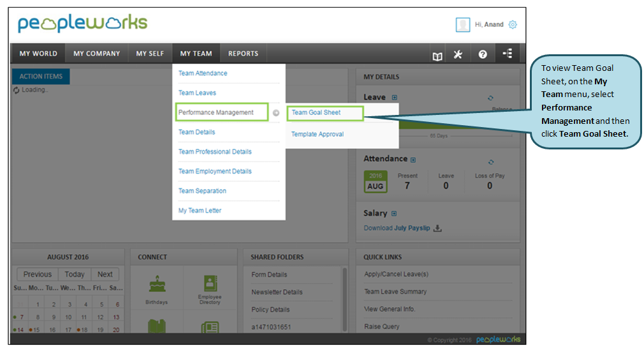Open the help question mark icon
Screen dimensions: 644x348
(483, 54)
